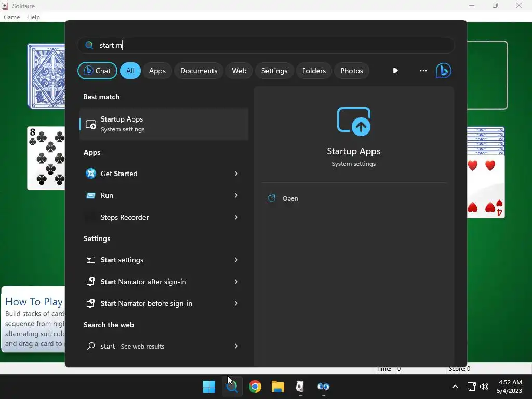Click the search magnifier icon in search box
This screenshot has width=532, height=399.
(89, 45)
